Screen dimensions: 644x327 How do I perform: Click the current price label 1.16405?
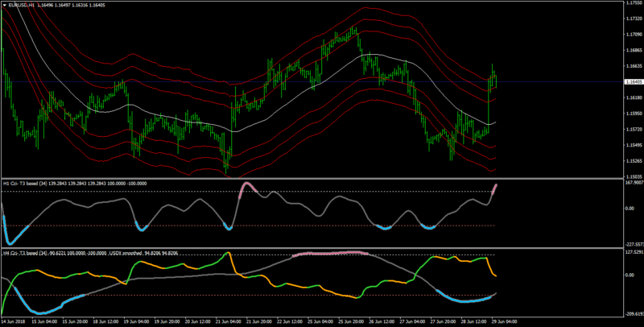coord(633,82)
